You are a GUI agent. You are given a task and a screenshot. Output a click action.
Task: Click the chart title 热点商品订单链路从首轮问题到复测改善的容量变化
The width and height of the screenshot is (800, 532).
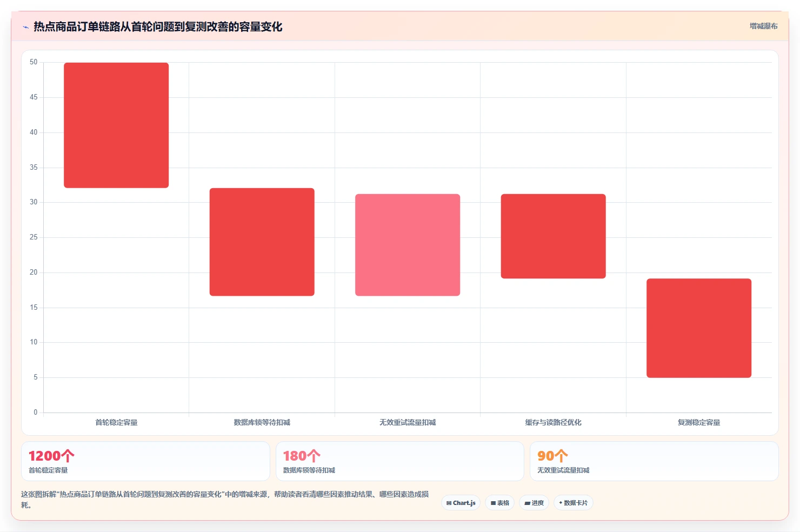(158, 26)
